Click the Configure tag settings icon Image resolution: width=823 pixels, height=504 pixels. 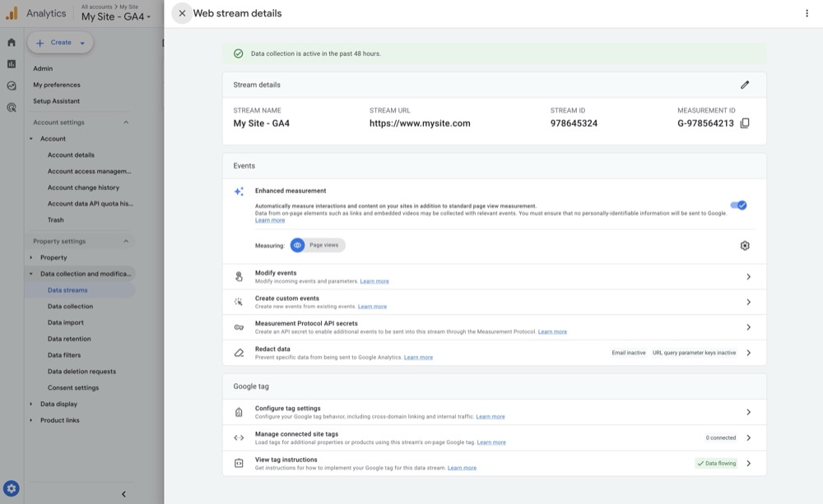click(239, 412)
